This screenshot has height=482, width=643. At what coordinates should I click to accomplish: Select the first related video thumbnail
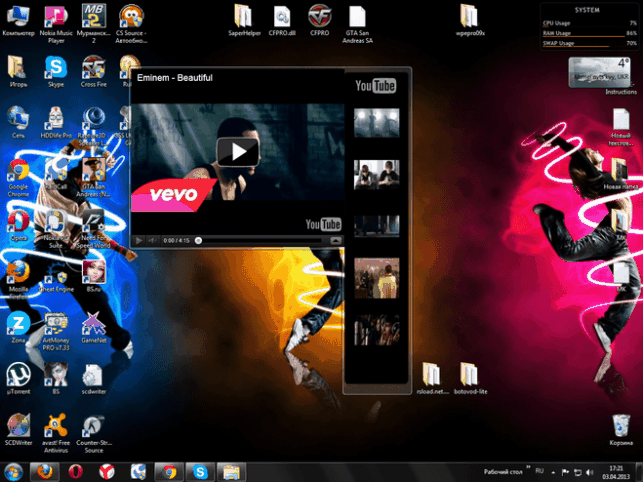click(376, 123)
